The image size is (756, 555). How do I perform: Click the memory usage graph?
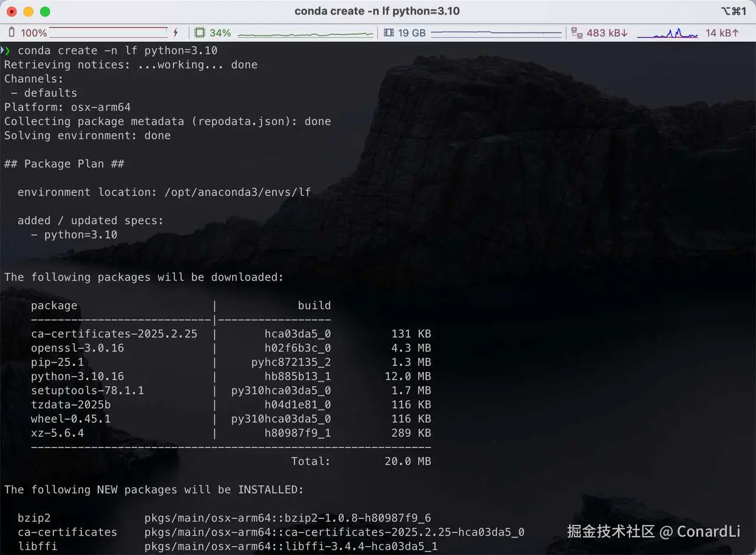pos(496,33)
